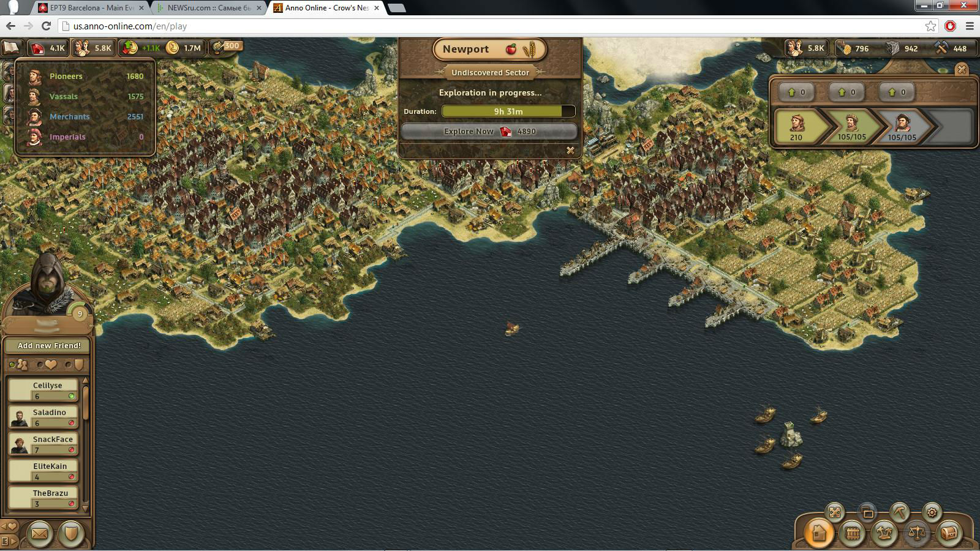Select the Merchants population row
The height and width of the screenshot is (551, 980).
click(x=85, y=117)
